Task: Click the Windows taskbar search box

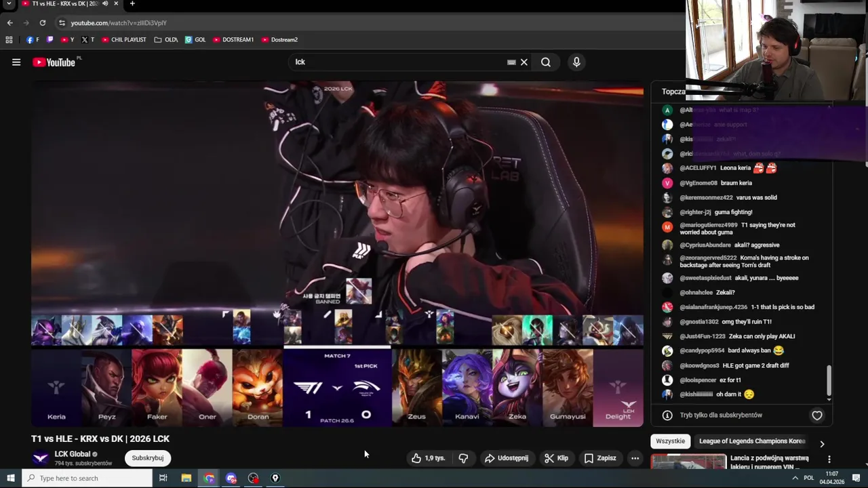Action: (x=88, y=479)
